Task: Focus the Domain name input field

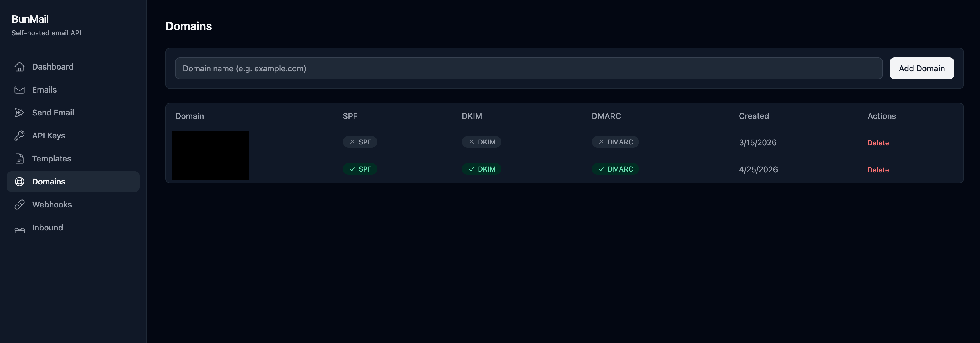Action: [x=528, y=69]
